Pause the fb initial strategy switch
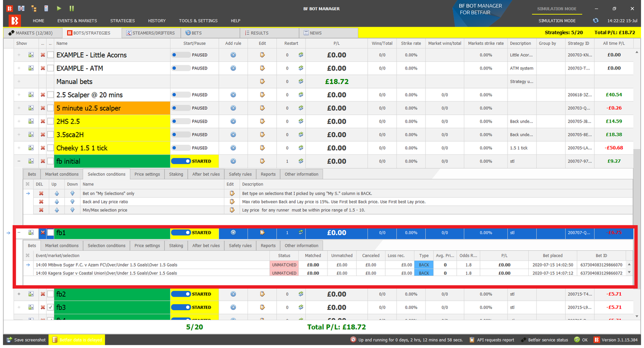 [x=181, y=161]
